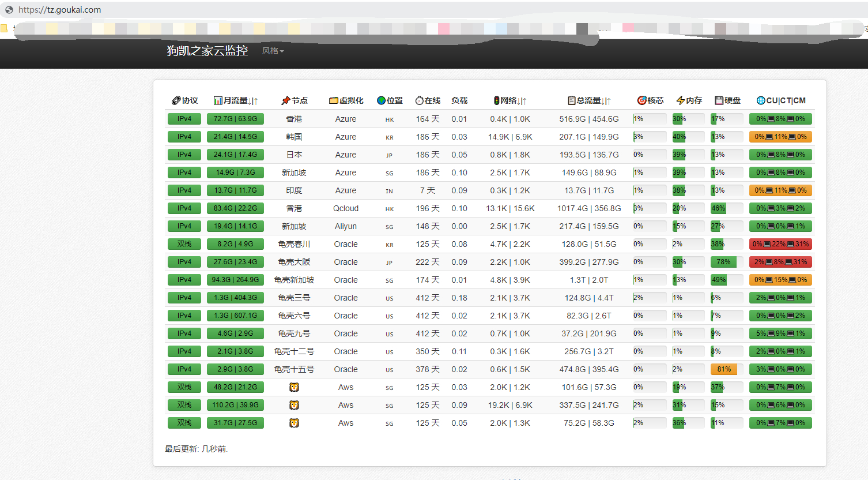Click the protocol (协议) column header icon
This screenshot has width=868, height=480.
[x=176, y=100]
